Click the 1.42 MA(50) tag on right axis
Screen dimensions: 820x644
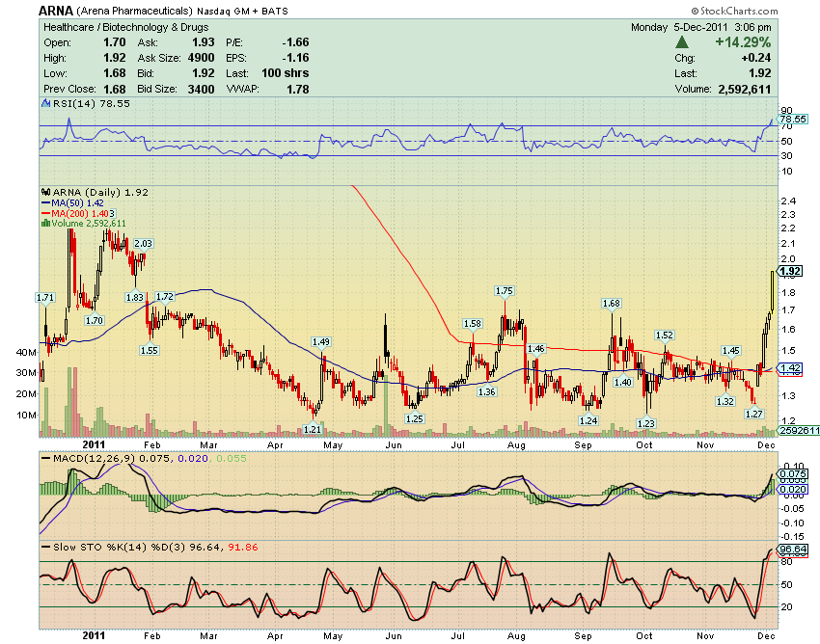coord(790,367)
